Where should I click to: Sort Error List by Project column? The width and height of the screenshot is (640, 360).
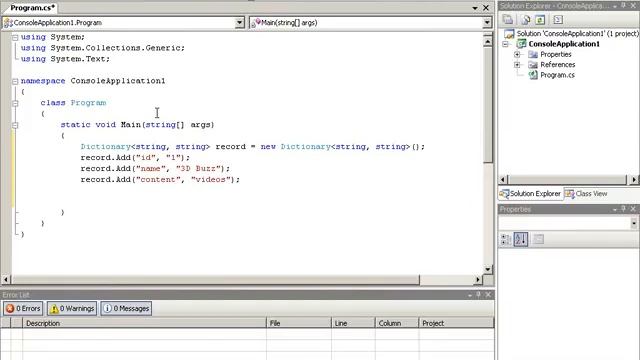pos(456,323)
